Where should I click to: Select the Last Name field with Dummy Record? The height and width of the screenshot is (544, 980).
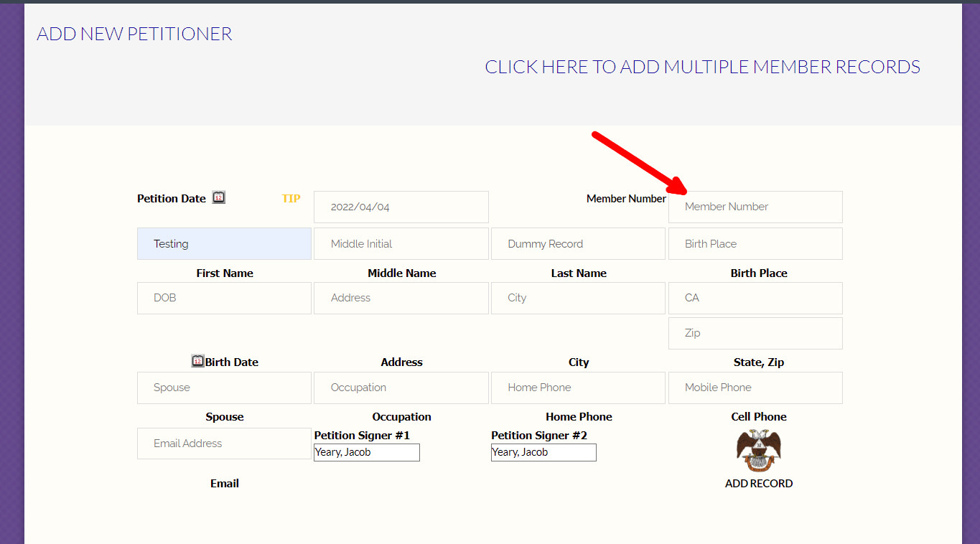click(578, 244)
